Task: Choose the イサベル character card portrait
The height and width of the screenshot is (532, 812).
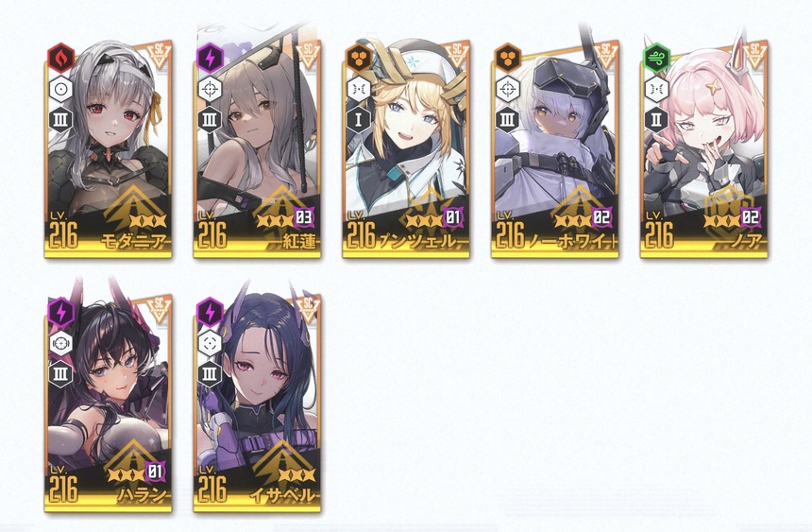Action: (258, 403)
